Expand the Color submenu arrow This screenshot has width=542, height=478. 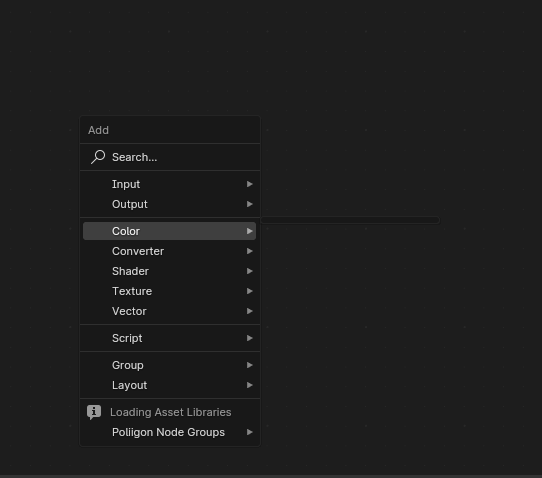[x=250, y=231]
